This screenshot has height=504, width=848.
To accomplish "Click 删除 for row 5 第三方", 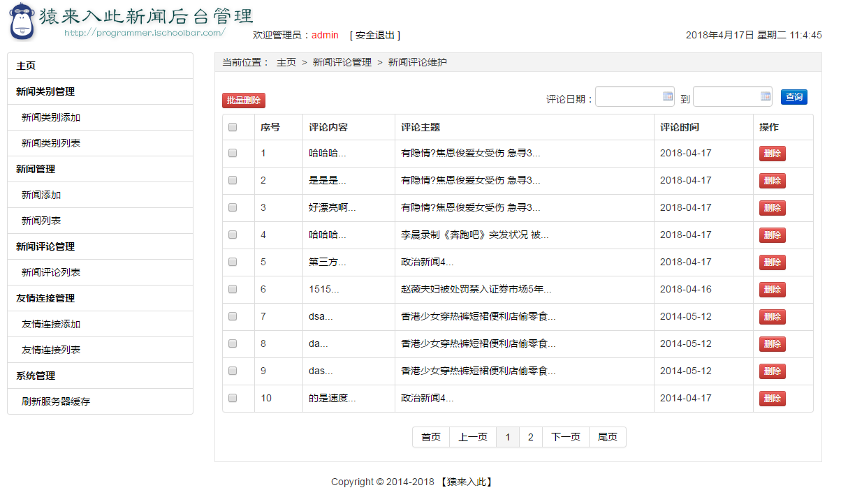I will (x=773, y=262).
